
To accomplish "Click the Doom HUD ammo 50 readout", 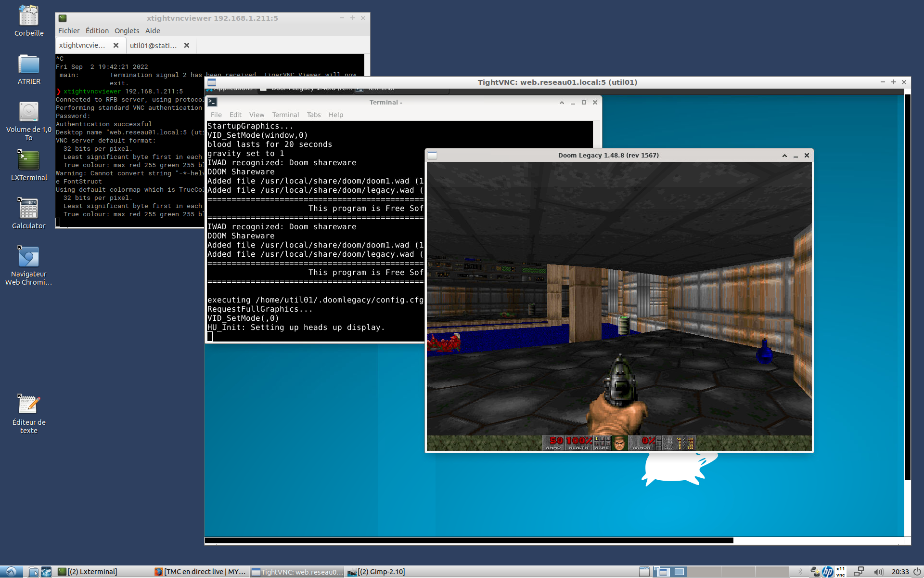I will 556,441.
